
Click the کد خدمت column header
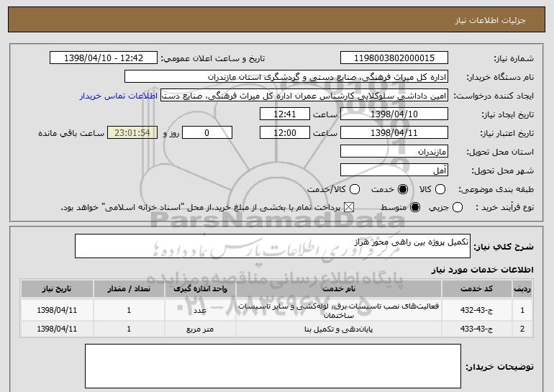click(476, 289)
